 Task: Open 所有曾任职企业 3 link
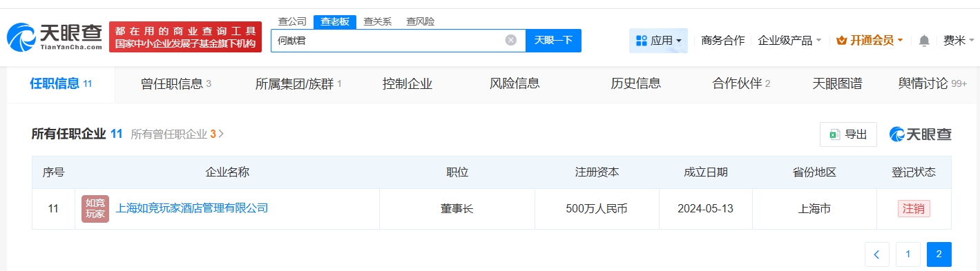click(177, 134)
